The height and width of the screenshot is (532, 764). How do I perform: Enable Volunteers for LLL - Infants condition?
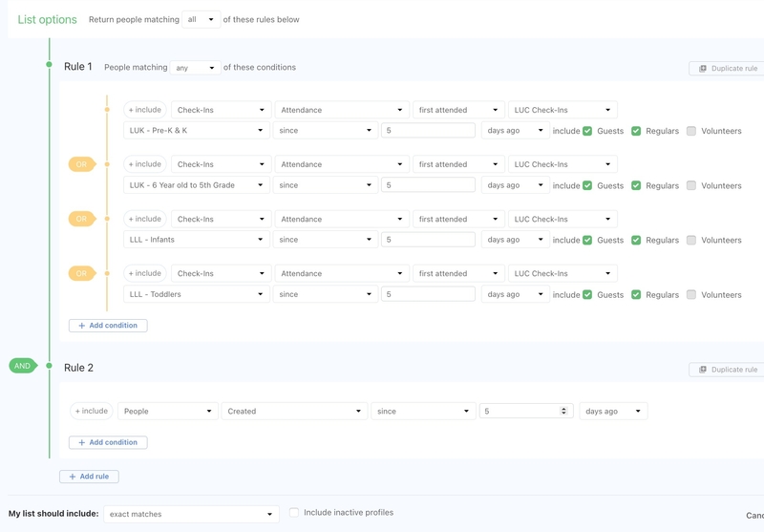click(690, 240)
